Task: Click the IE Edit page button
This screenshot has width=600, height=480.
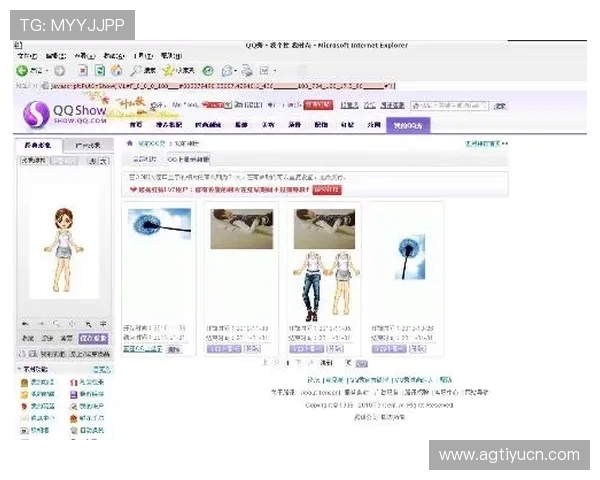Action: tap(264, 70)
